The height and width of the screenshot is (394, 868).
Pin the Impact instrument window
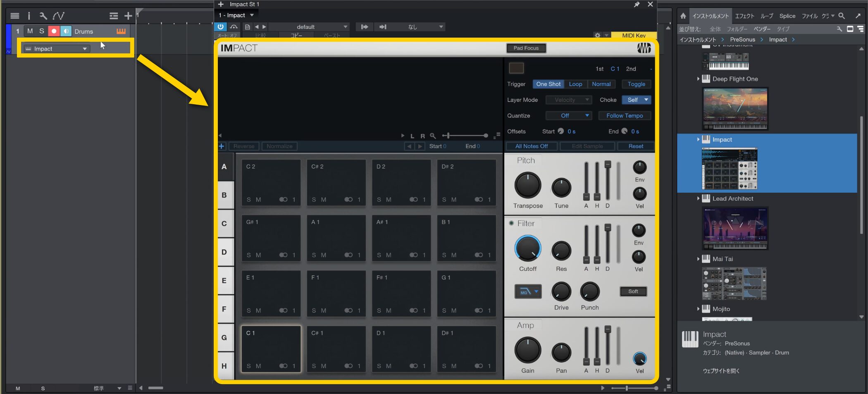tap(637, 5)
